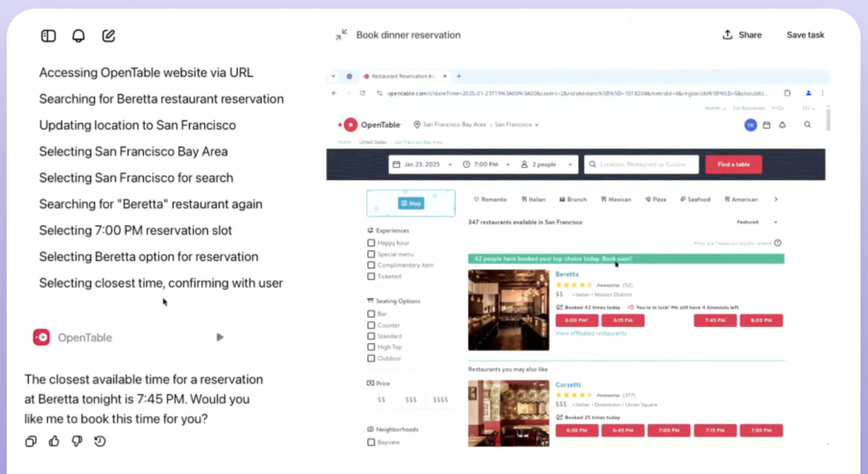Select the Bayview neighborhood checkbox
The image size is (868, 474).
pos(371,442)
